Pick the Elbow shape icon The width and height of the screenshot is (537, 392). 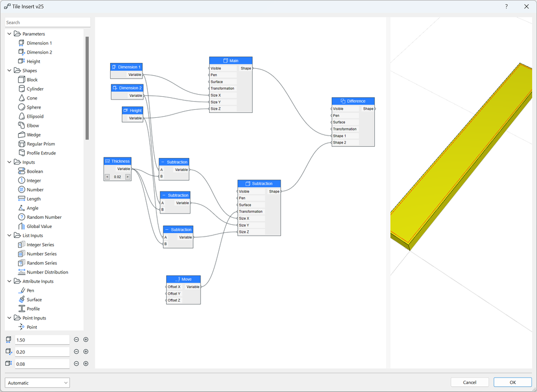pyautogui.click(x=22, y=125)
